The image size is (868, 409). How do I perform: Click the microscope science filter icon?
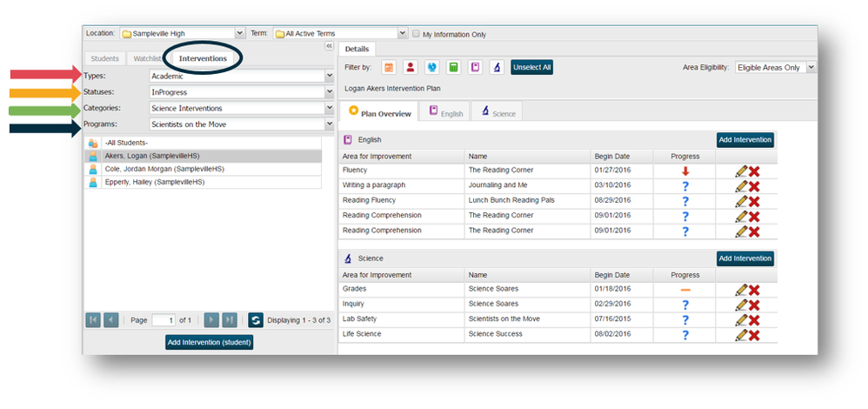(496, 67)
